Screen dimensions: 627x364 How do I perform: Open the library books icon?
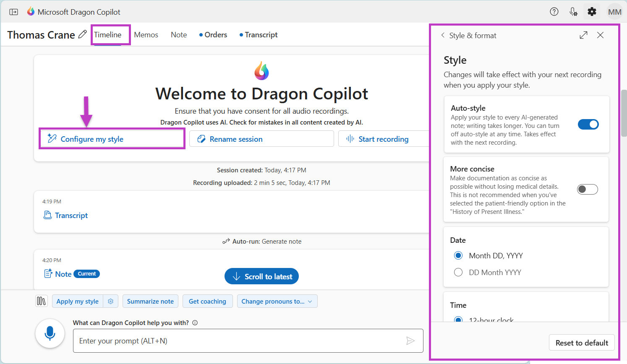41,301
